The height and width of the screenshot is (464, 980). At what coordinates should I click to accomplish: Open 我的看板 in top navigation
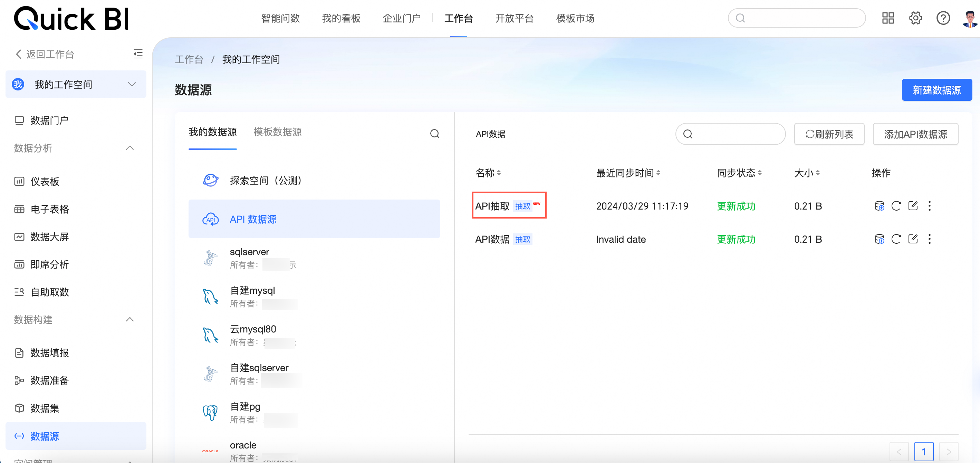pyautogui.click(x=341, y=18)
